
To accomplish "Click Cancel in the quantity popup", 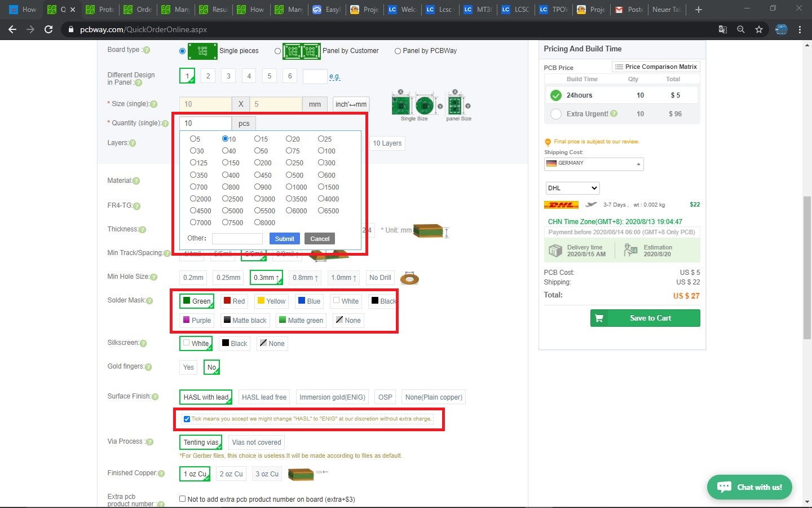I will 320,239.
